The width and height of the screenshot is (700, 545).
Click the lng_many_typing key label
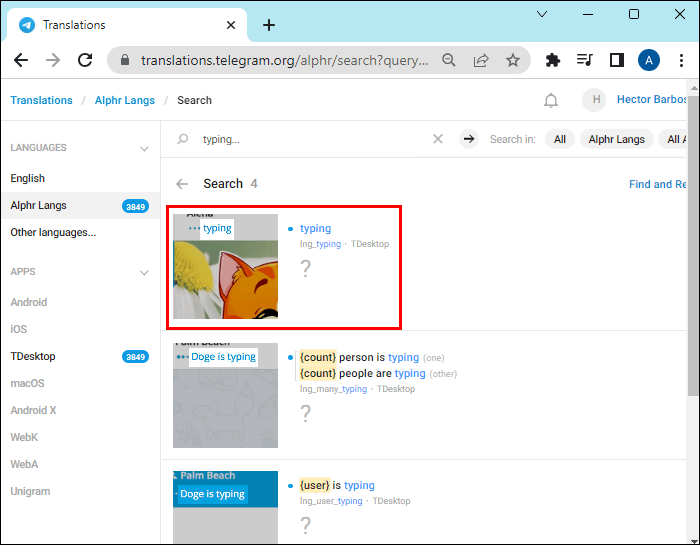333,389
